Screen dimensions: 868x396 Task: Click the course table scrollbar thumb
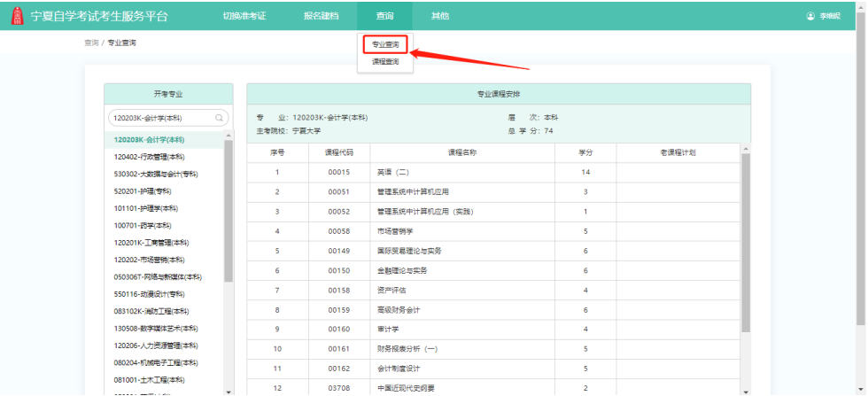746,243
